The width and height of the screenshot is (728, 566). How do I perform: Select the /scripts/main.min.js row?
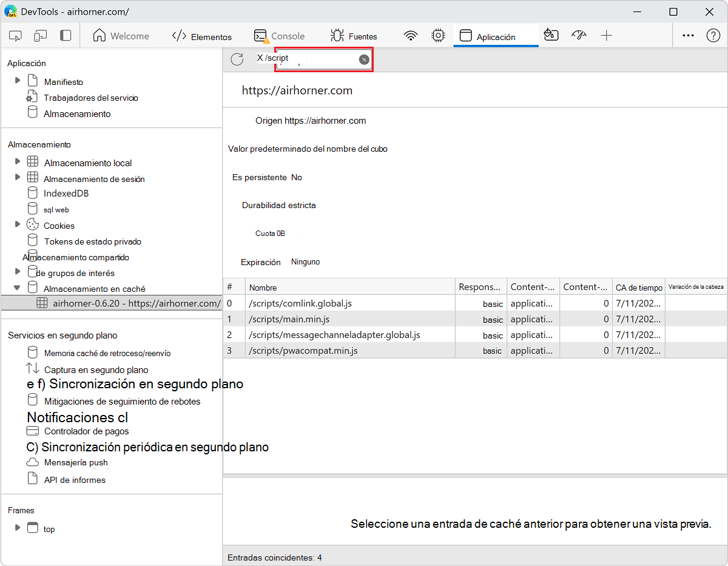(x=289, y=319)
